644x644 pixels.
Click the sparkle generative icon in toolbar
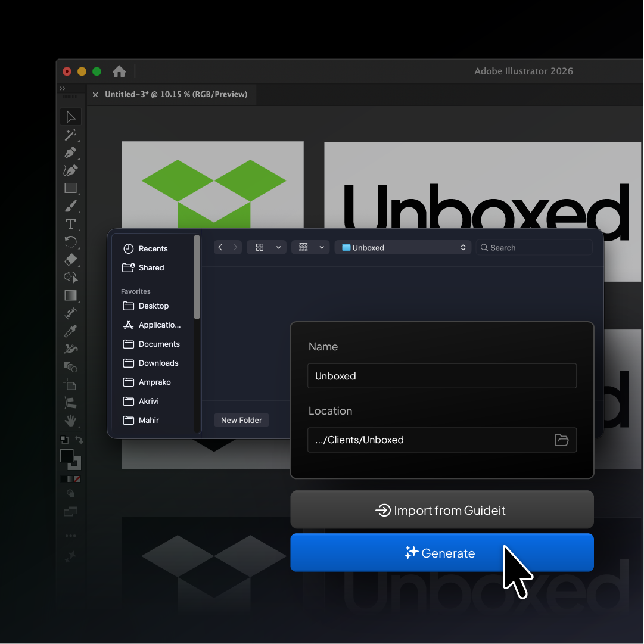click(x=71, y=556)
